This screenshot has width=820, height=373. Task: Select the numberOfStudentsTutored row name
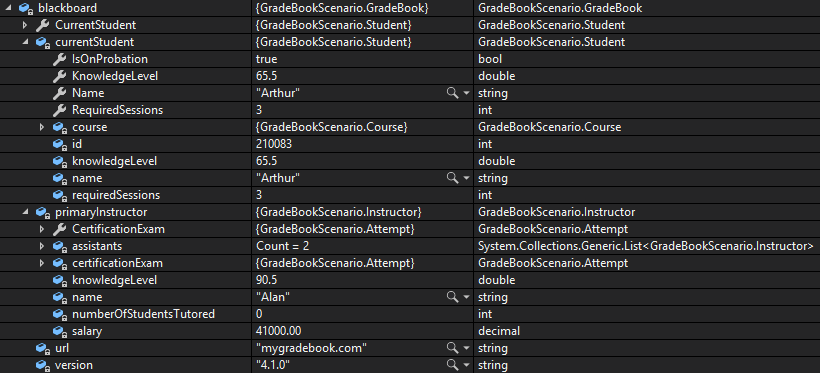pos(143,314)
